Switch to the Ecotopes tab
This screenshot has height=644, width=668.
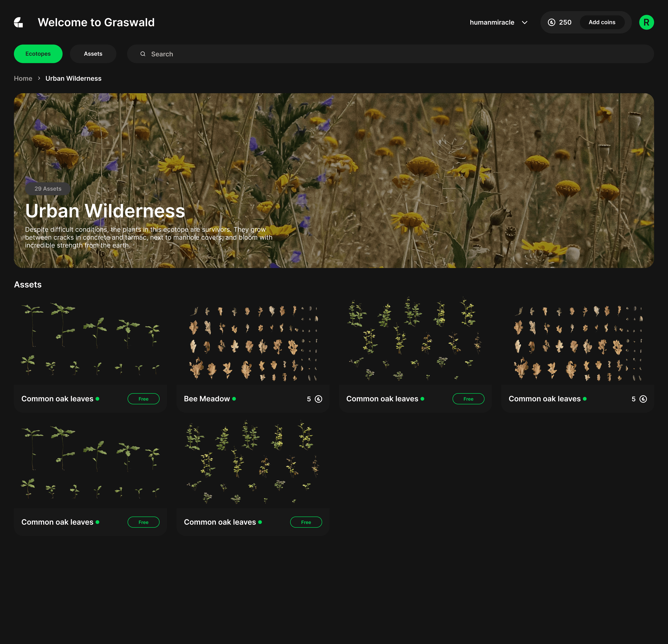[x=38, y=54]
